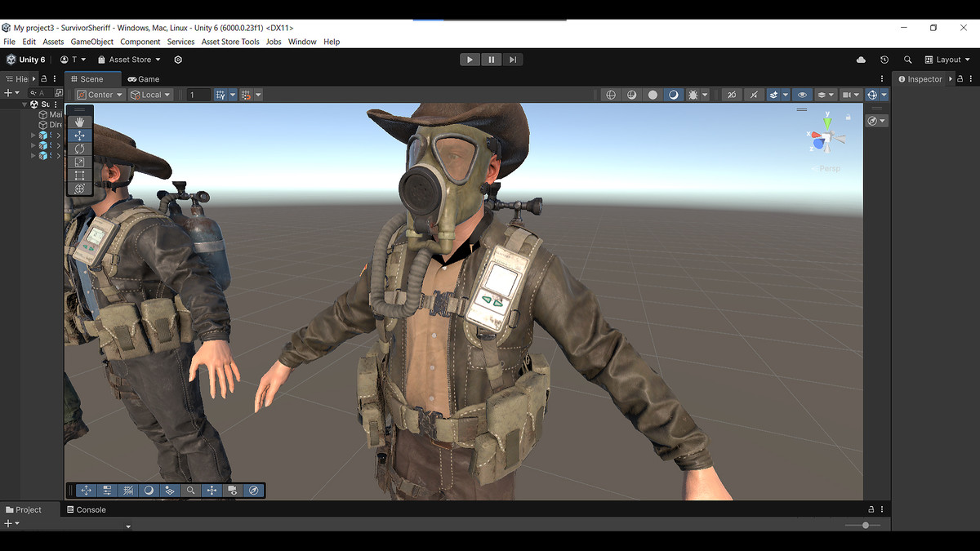This screenshot has height=551, width=980.
Task: Open Scene view more options menu
Action: coord(882,79)
